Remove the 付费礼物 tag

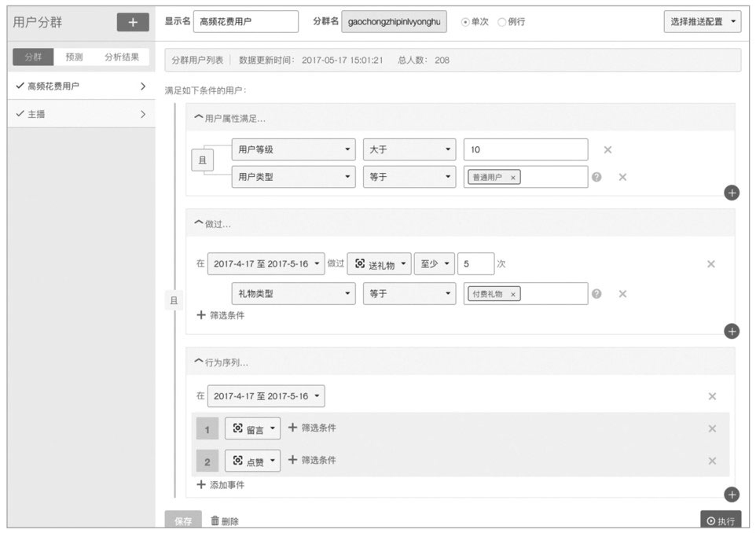[x=513, y=294]
